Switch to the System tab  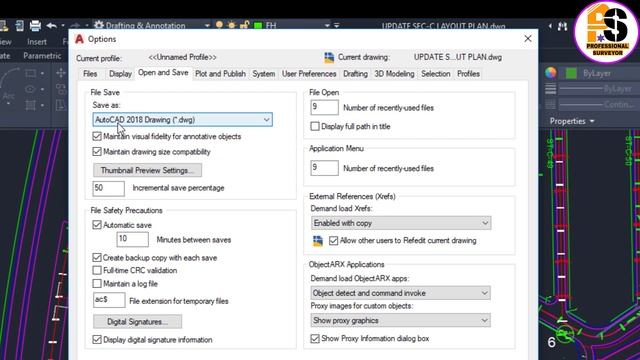pyautogui.click(x=264, y=74)
